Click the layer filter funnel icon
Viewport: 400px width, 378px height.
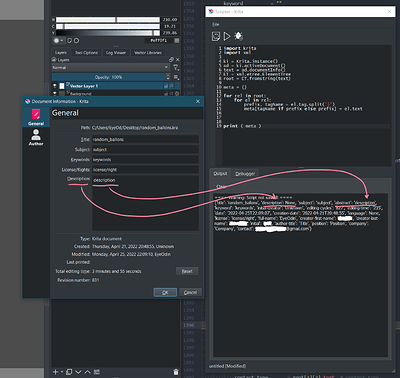[176, 68]
